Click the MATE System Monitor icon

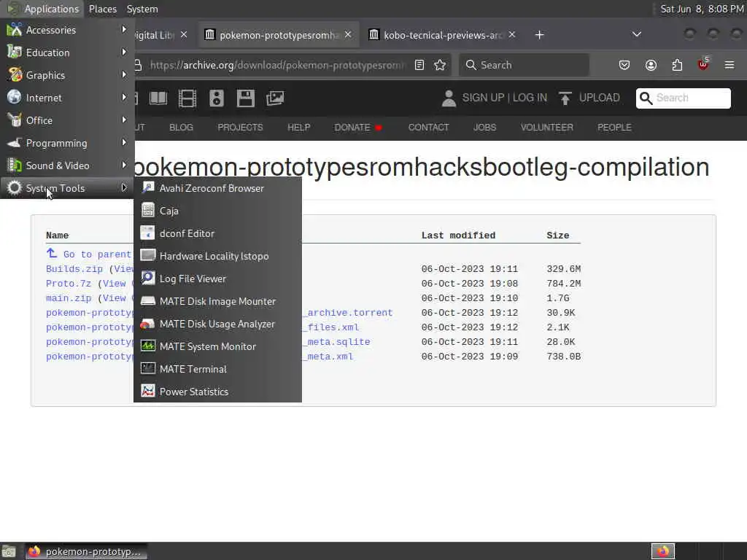[x=147, y=346]
